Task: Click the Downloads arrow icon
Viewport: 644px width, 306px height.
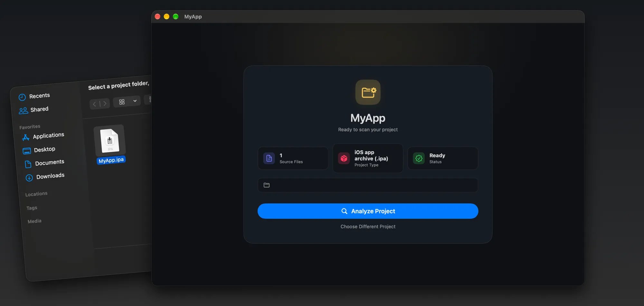Action: coord(29,178)
